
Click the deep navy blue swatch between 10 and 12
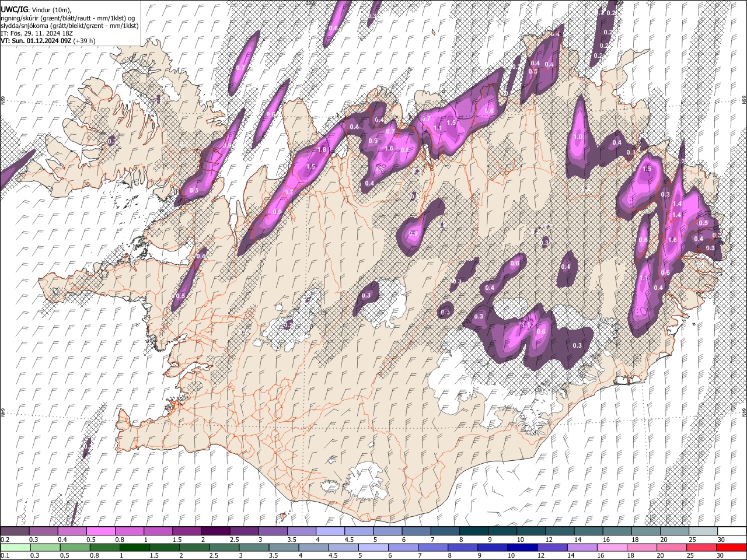point(521,548)
